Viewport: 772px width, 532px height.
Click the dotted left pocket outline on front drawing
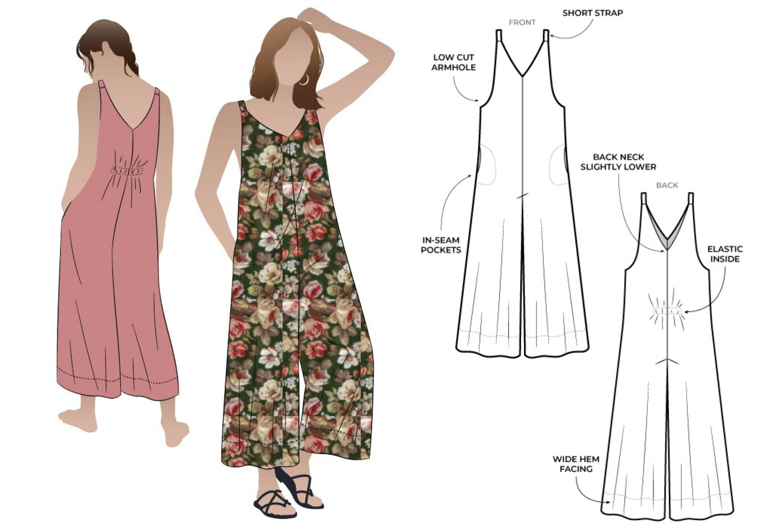point(487,165)
